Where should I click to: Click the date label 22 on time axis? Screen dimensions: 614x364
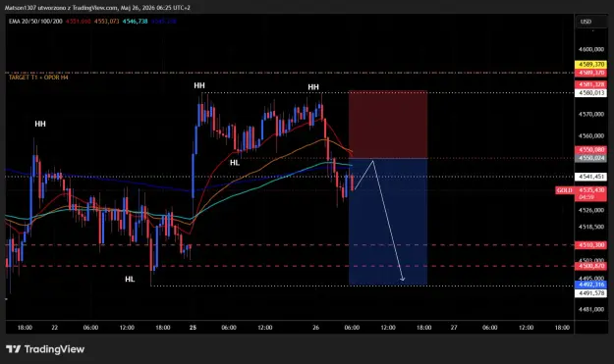[54, 328]
